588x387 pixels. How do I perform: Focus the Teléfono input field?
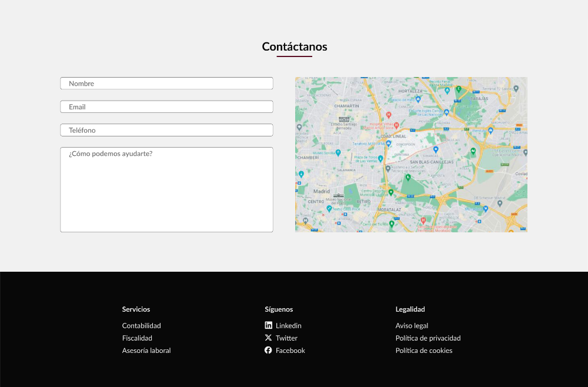tap(166, 130)
